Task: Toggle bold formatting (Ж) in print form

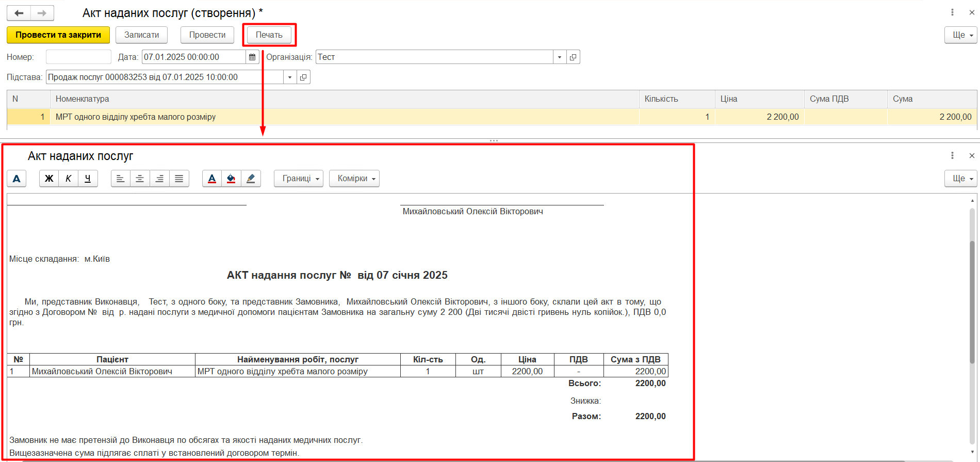Action: pos(49,179)
